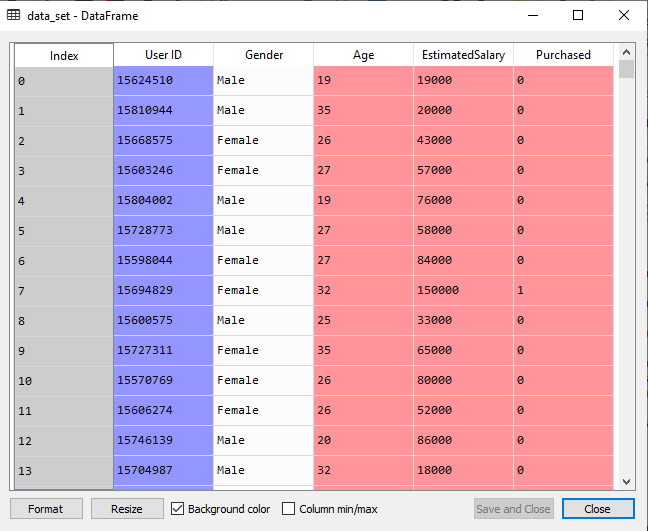Enable the Column min/max checkbox

[x=289, y=509]
